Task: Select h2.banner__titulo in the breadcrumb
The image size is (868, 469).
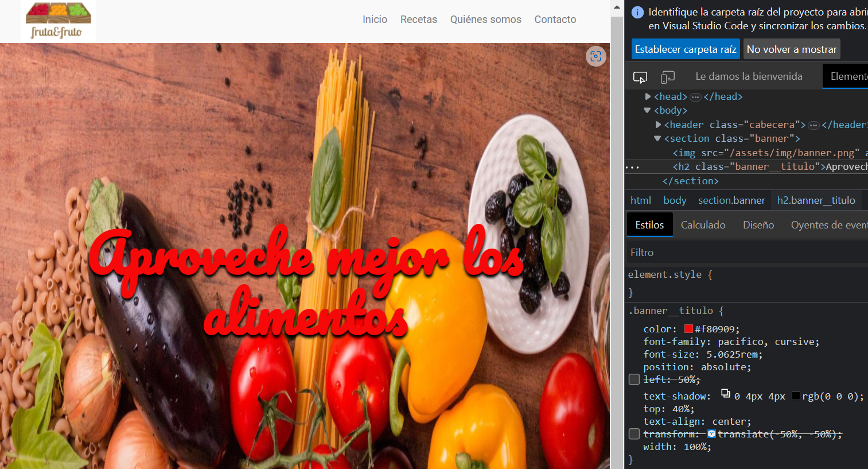Action: click(816, 200)
